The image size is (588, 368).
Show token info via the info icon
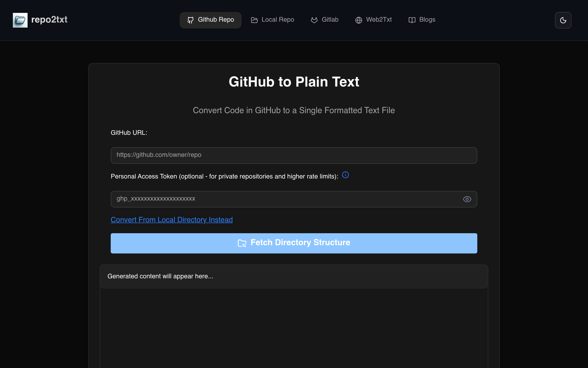pyautogui.click(x=345, y=175)
